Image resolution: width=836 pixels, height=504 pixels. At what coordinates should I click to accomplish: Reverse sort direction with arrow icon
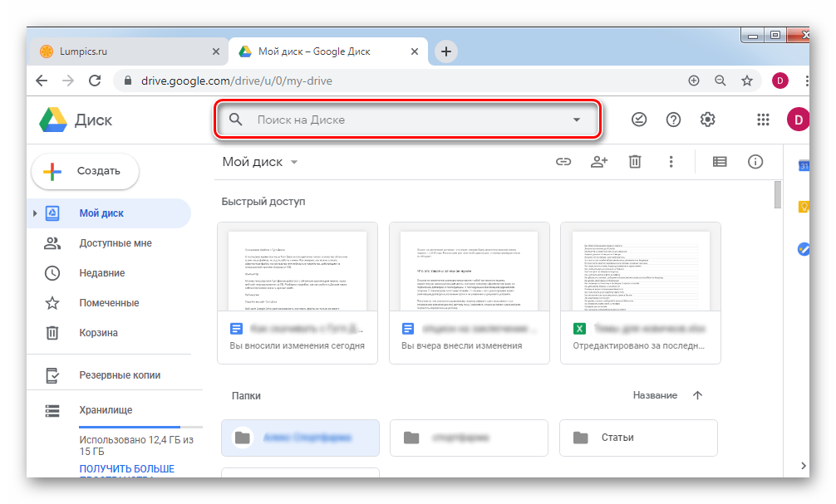pos(697,395)
